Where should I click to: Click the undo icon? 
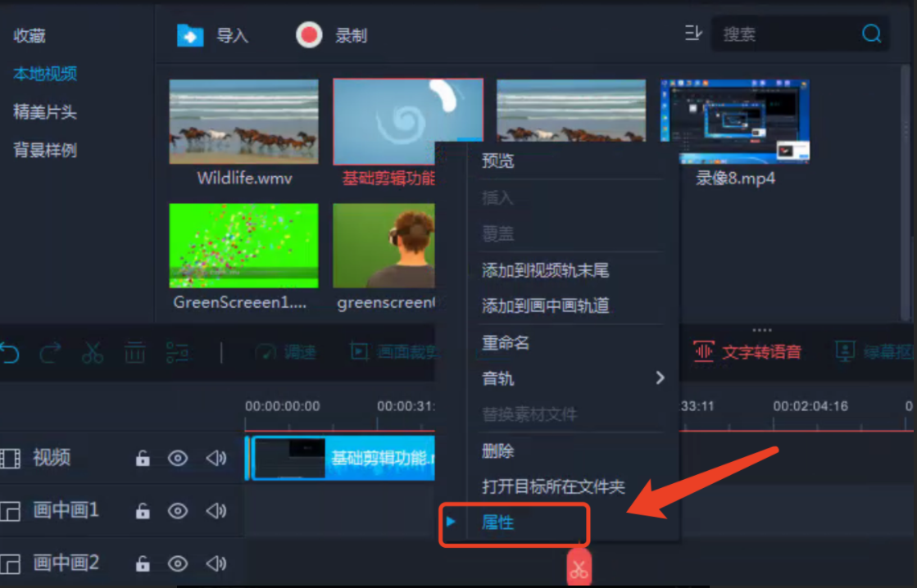point(10,352)
